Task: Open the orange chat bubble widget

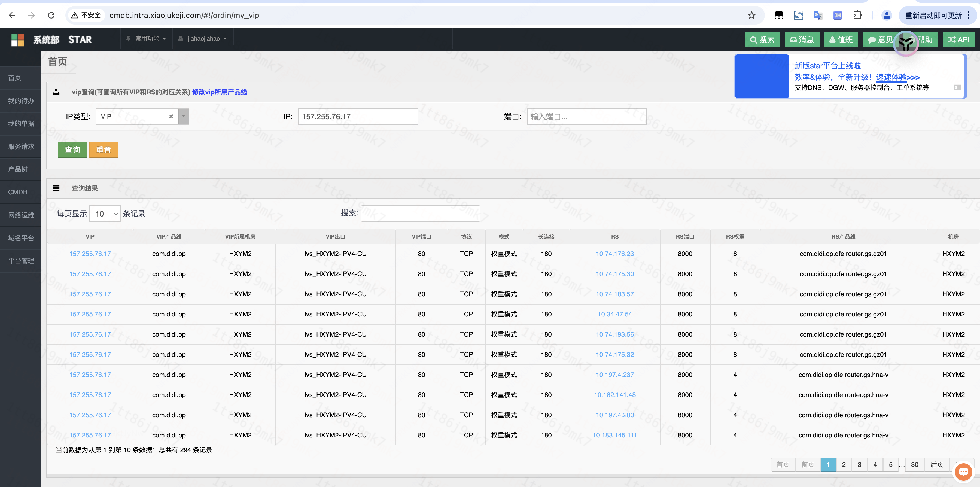Action: click(x=964, y=472)
